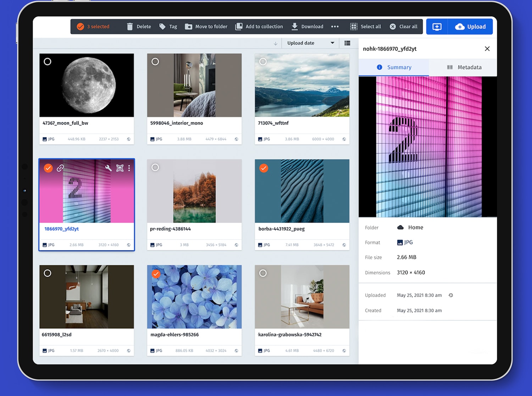532x396 pixels.
Task: Click the add-to-screen icon beside Upload
Action: [437, 27]
